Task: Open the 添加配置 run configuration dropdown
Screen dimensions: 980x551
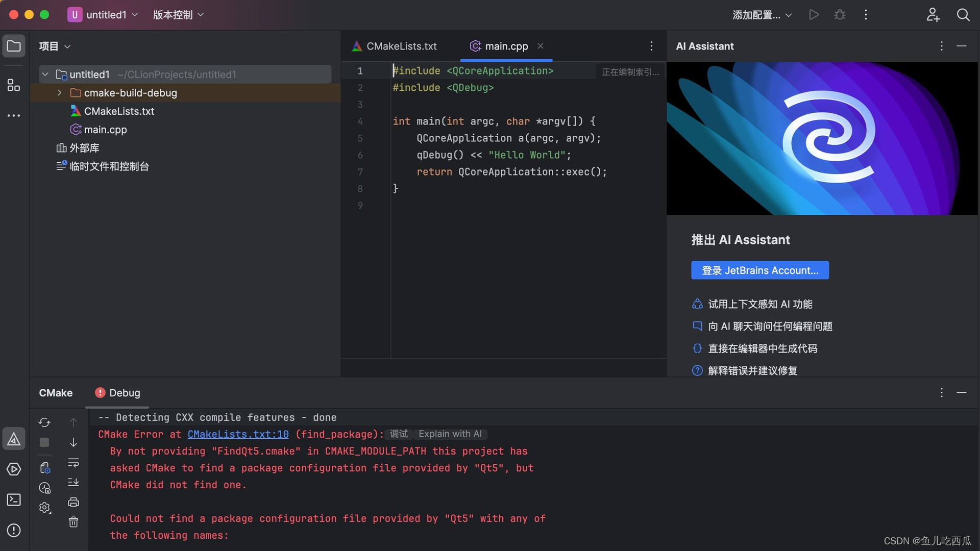Action: [762, 15]
